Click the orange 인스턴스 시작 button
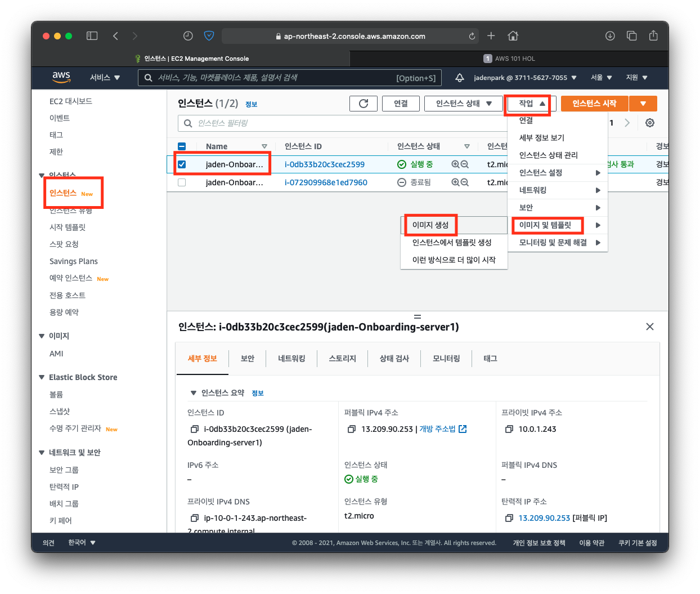Viewport: 700px width, 594px height. (594, 104)
